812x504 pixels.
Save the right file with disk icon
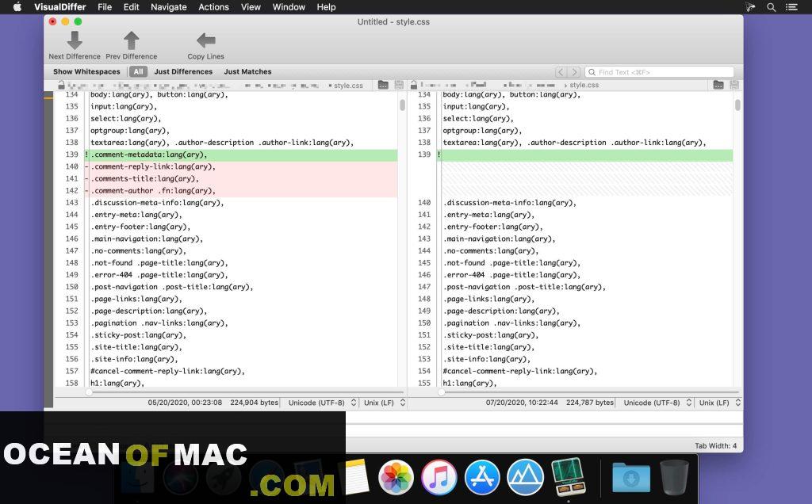click(x=733, y=85)
